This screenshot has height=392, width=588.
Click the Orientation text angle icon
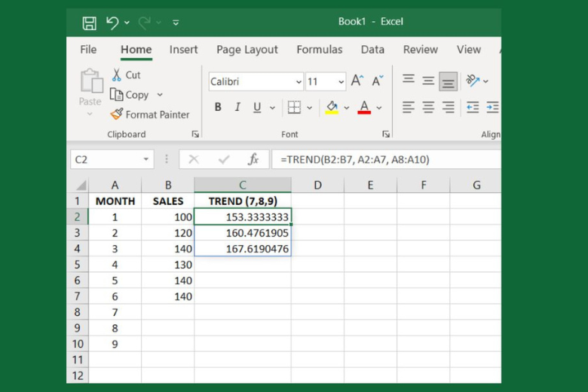pyautogui.click(x=473, y=81)
